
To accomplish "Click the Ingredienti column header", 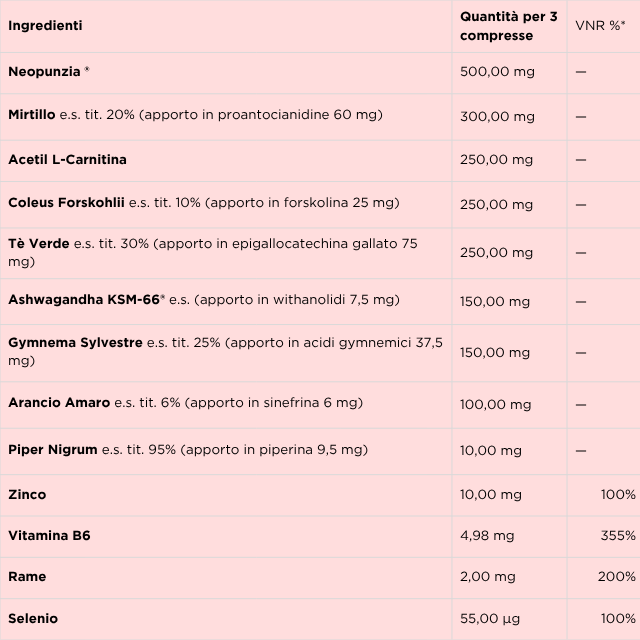I will 45,26.
